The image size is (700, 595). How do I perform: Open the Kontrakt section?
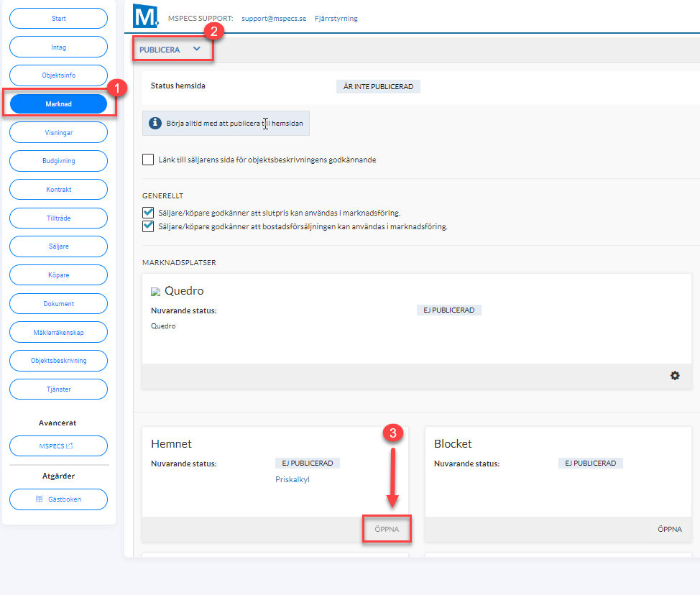(58, 189)
